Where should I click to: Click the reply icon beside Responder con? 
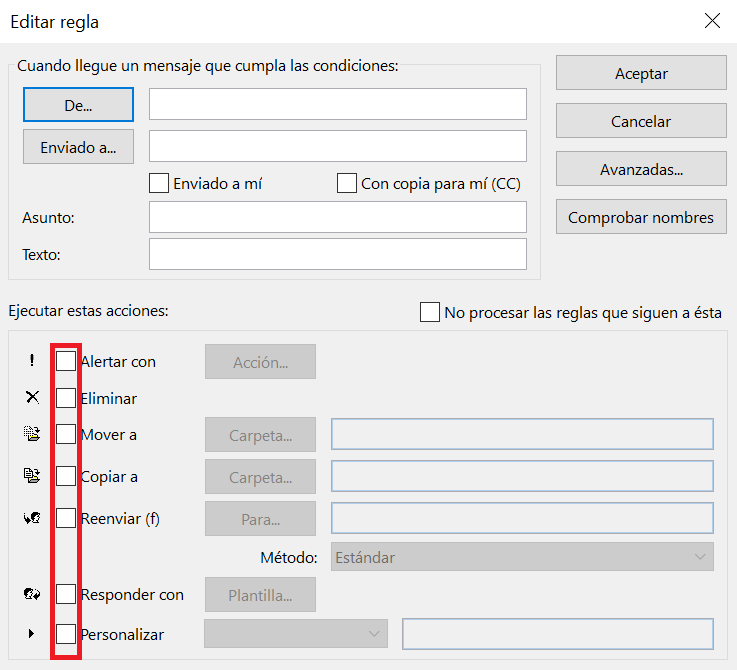(x=32, y=594)
